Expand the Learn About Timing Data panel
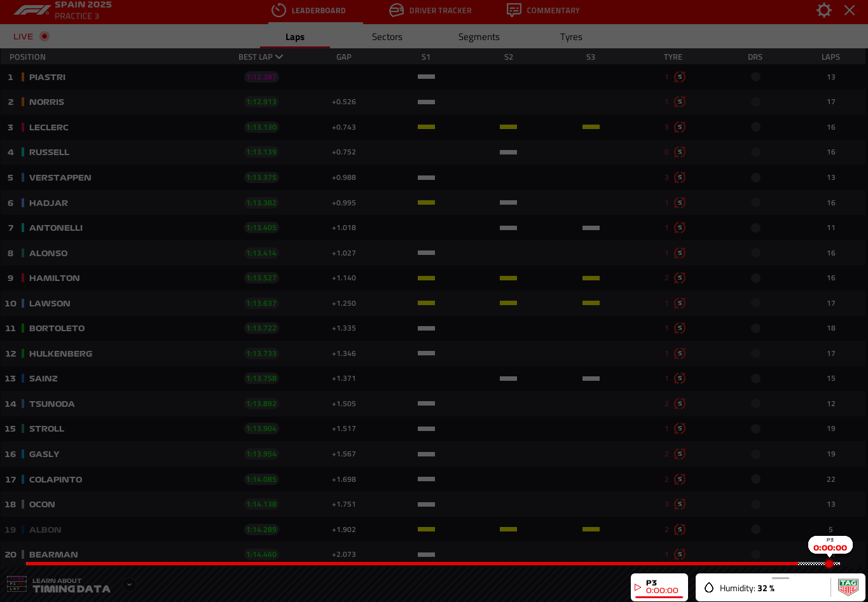868x602 pixels. (x=129, y=584)
